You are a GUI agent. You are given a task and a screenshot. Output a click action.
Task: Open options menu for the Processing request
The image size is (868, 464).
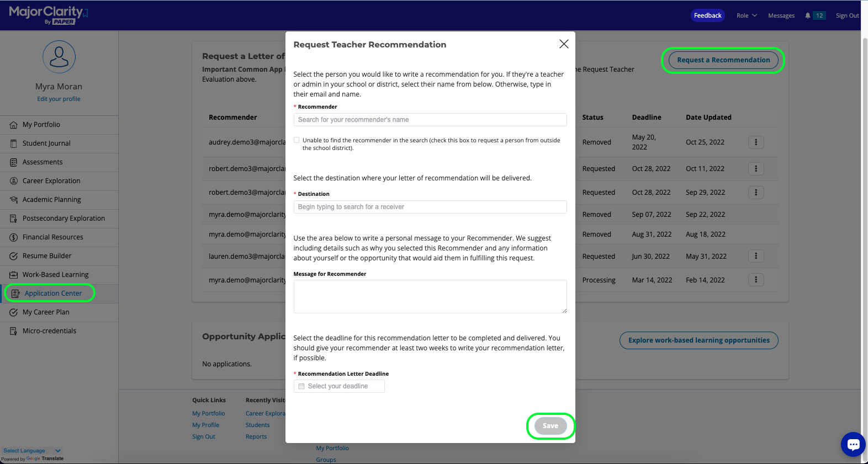(x=756, y=280)
